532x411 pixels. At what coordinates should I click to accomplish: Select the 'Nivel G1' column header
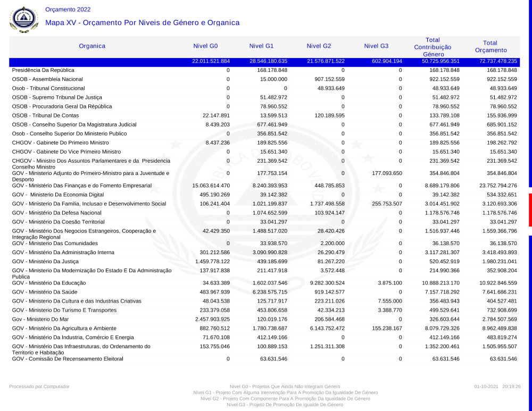click(261, 46)
